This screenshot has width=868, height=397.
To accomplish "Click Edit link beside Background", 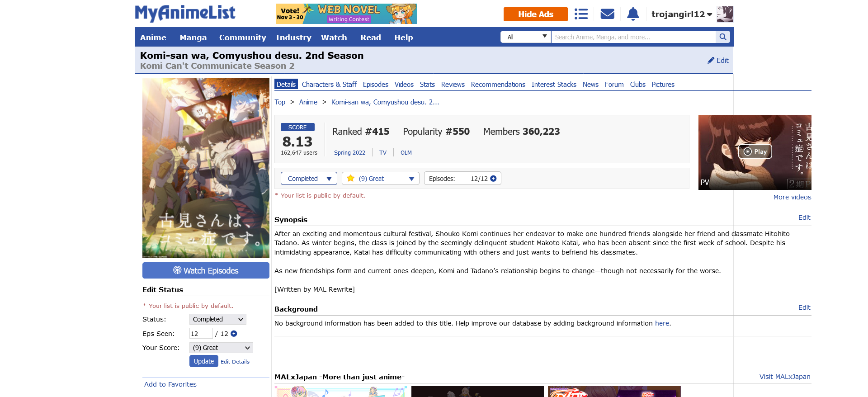I will point(804,307).
